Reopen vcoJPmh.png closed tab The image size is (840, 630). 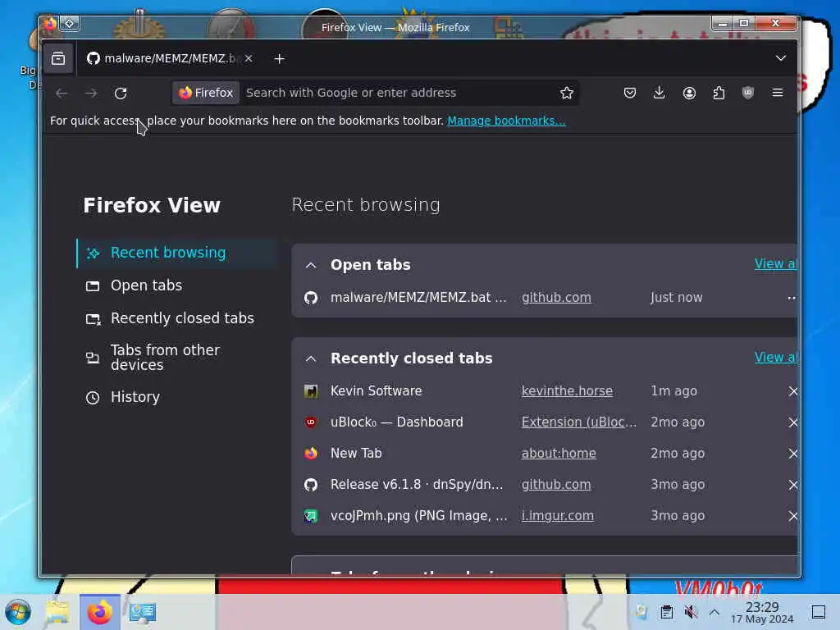click(419, 515)
